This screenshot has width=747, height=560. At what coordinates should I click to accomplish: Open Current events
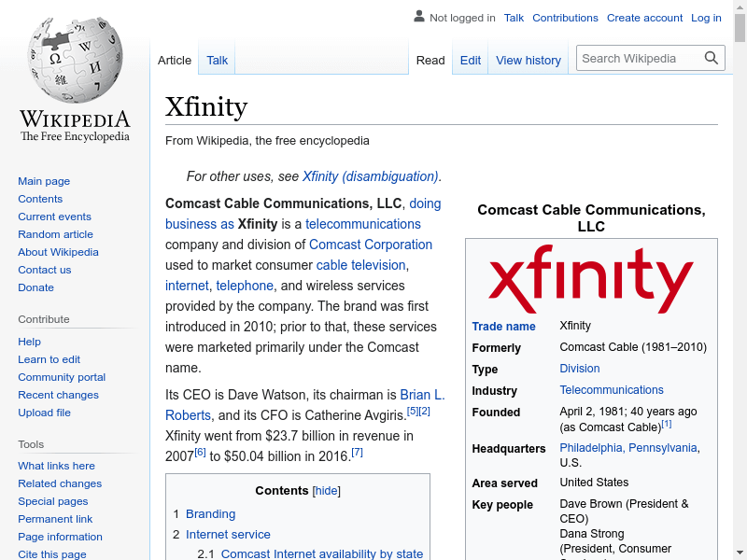pyautogui.click(x=54, y=217)
